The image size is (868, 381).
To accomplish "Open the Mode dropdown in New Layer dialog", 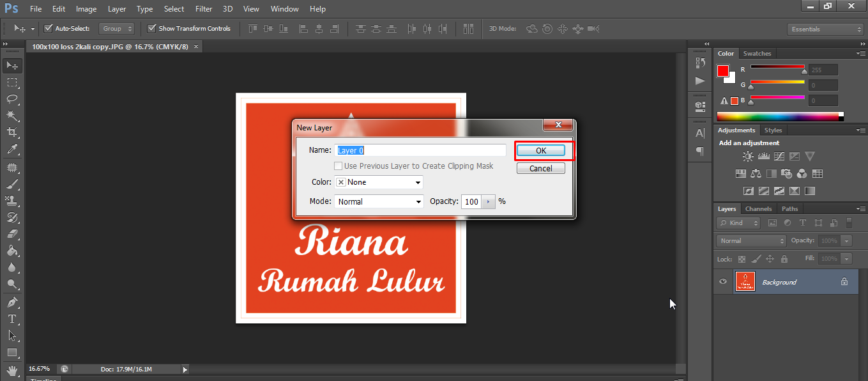I will 378,201.
